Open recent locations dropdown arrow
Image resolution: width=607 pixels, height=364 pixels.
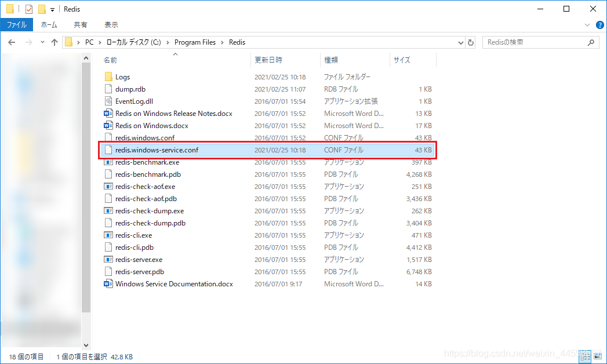click(42, 42)
